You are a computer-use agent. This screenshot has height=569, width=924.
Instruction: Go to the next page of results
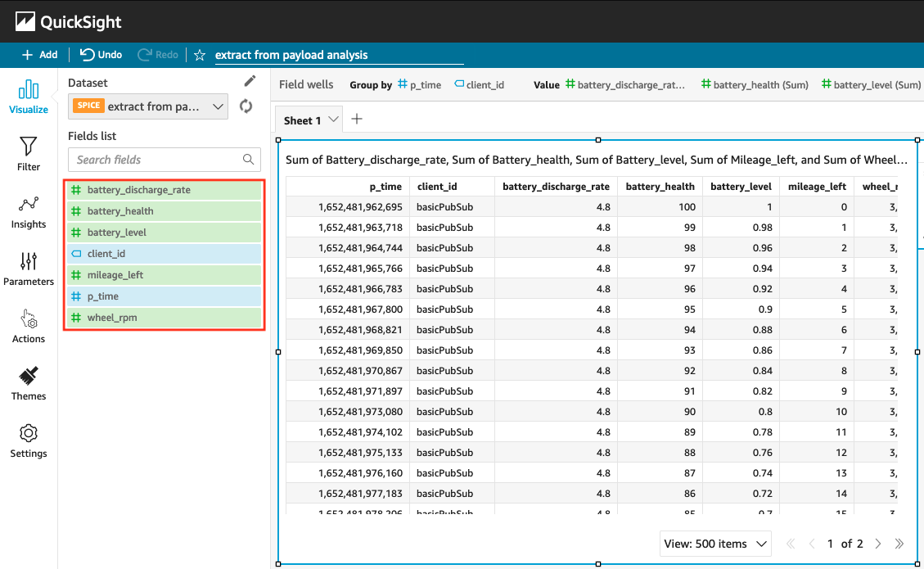tap(877, 544)
